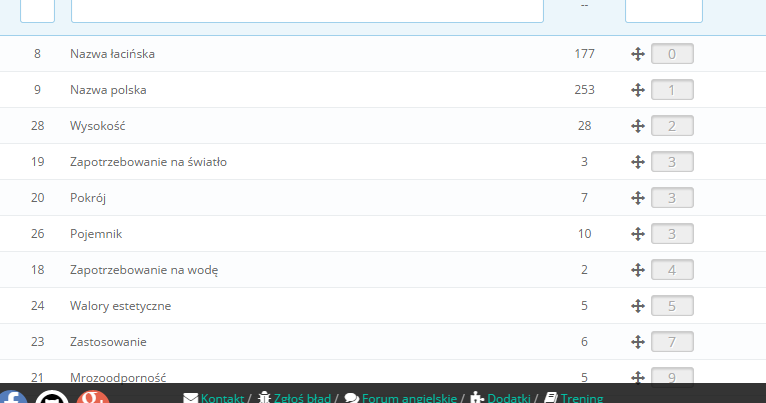
Task: Click move handle for Pokrój row
Action: 638,198
